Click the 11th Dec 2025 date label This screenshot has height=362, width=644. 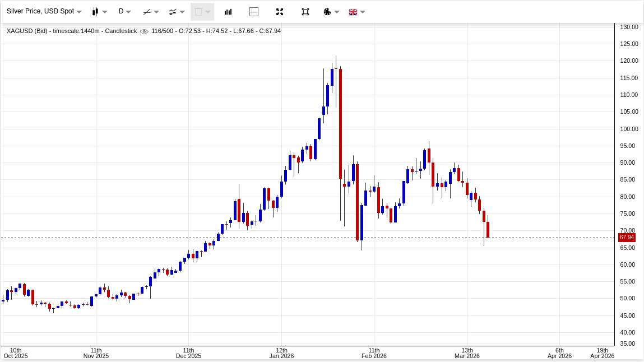[x=188, y=353]
